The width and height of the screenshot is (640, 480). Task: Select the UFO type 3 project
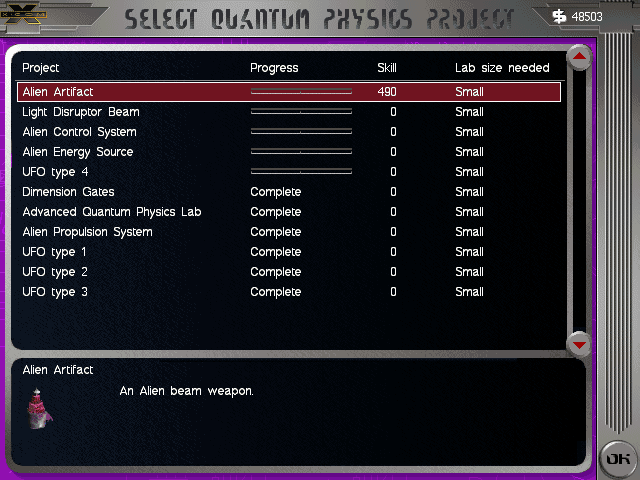[x=289, y=292]
